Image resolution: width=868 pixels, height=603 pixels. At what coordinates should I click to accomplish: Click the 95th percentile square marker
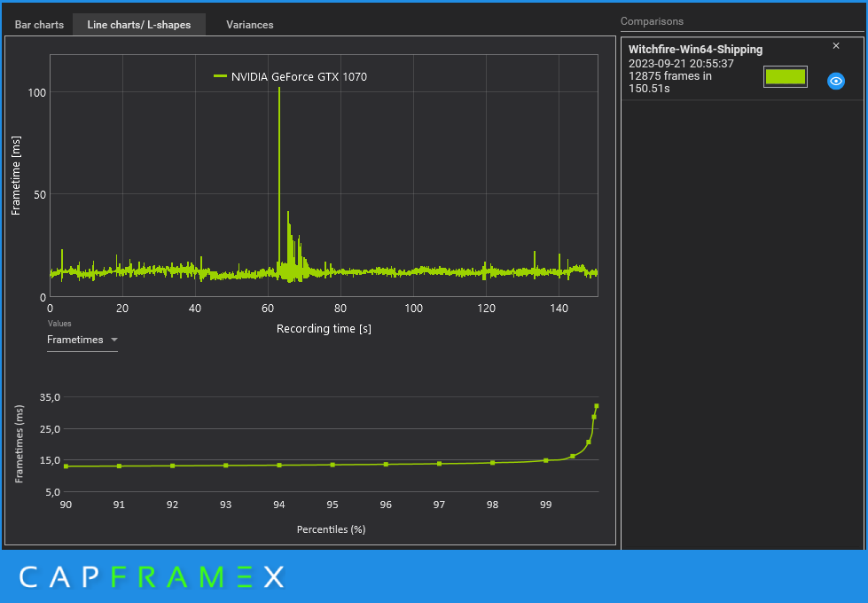pyautogui.click(x=332, y=465)
